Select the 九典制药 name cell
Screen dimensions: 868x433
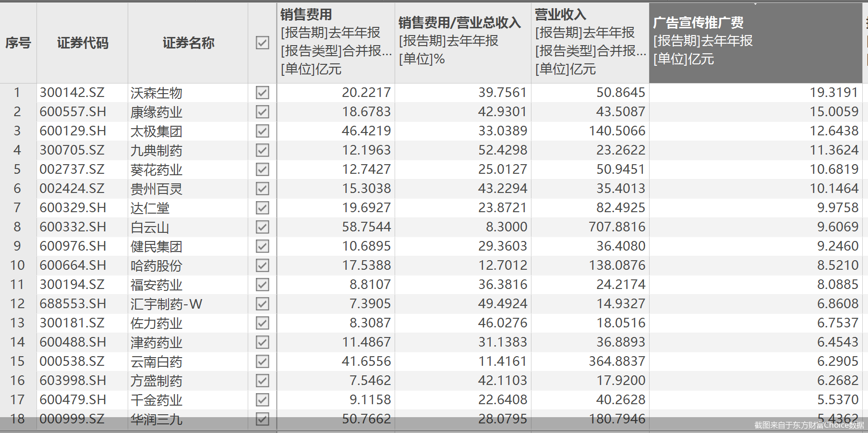(157, 150)
